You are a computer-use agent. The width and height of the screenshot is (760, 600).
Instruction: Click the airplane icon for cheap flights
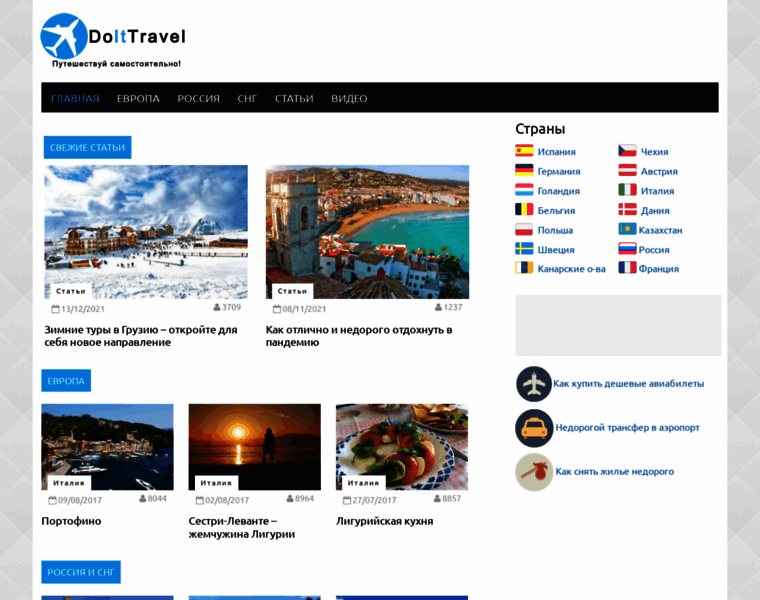534,384
